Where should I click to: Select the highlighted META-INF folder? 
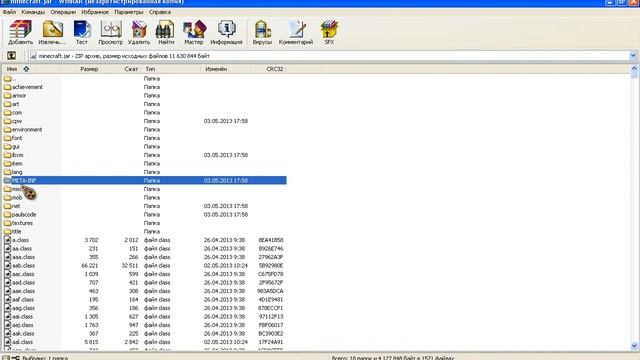click(x=144, y=180)
